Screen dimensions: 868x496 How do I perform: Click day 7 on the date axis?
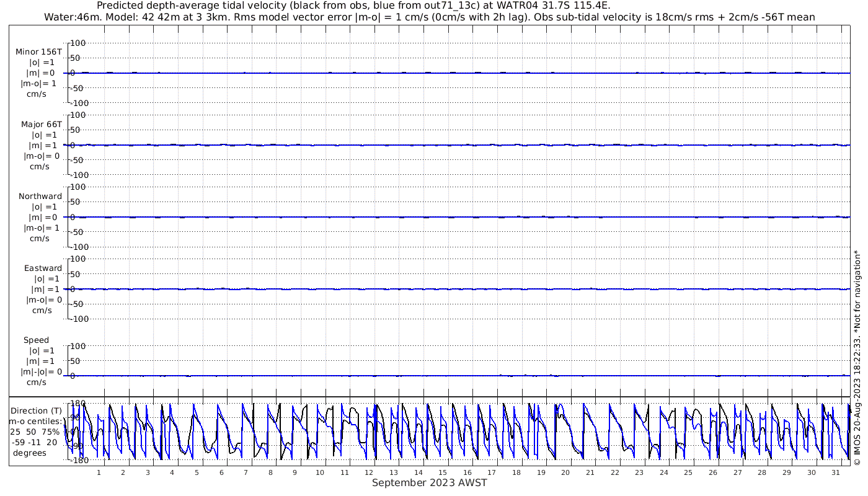tap(246, 472)
